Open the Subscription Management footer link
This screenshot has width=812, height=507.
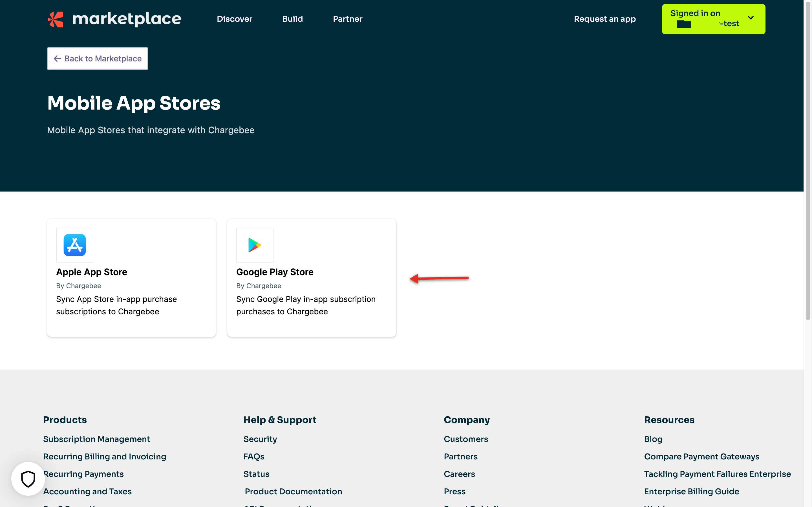tap(96, 439)
